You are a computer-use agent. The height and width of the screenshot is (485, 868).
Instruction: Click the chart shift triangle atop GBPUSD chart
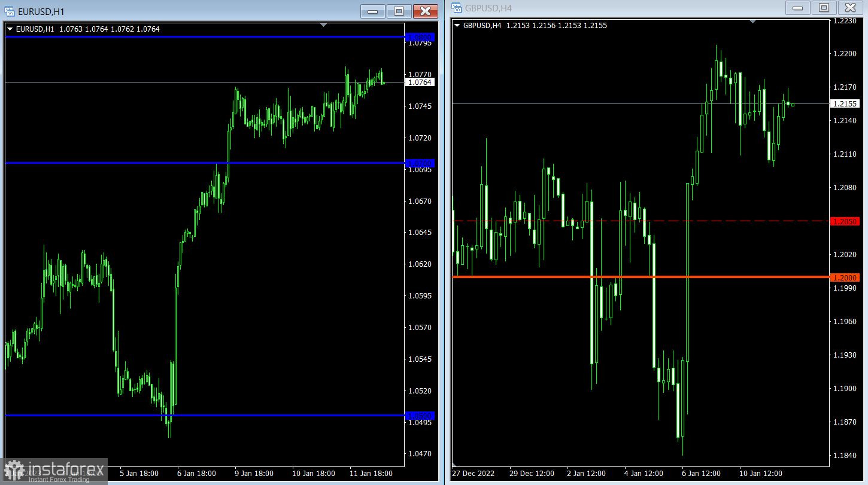(753, 22)
